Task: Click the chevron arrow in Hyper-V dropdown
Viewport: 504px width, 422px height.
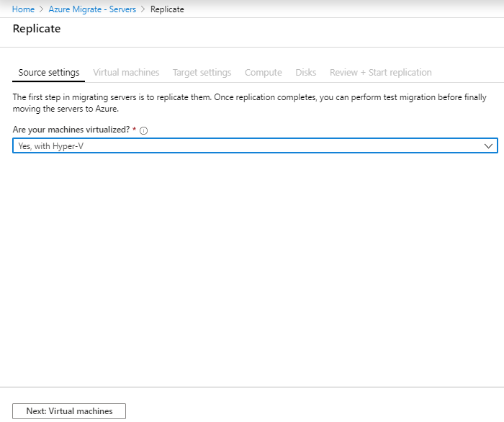Action: coord(488,146)
